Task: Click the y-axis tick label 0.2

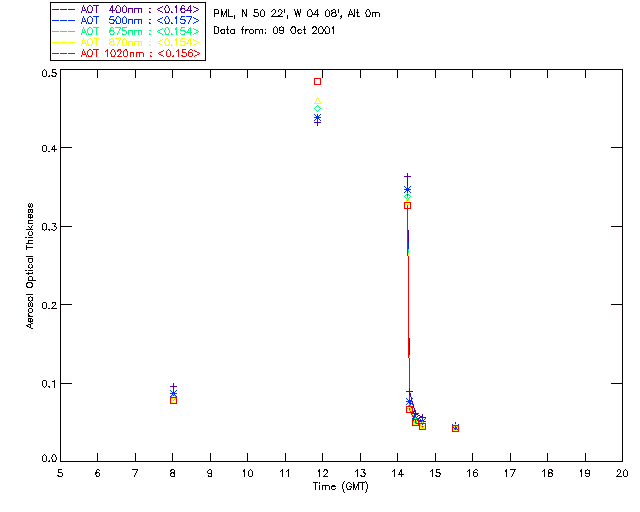Action: [49, 305]
